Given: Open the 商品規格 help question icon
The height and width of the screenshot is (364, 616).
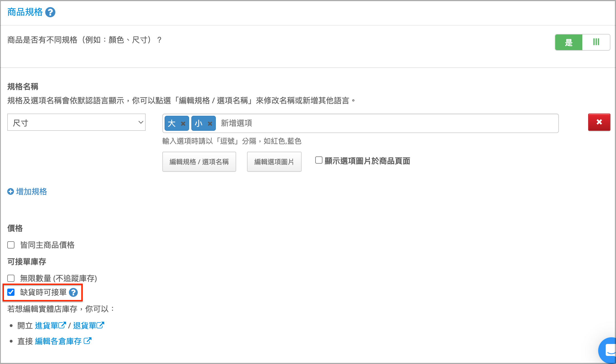Looking at the screenshot, I should [x=50, y=12].
